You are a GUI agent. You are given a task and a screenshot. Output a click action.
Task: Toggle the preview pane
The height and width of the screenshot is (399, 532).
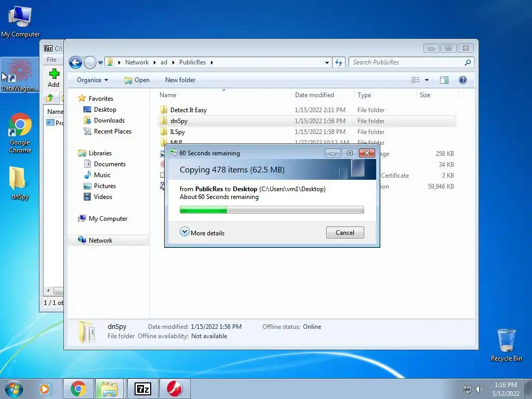tap(444, 80)
